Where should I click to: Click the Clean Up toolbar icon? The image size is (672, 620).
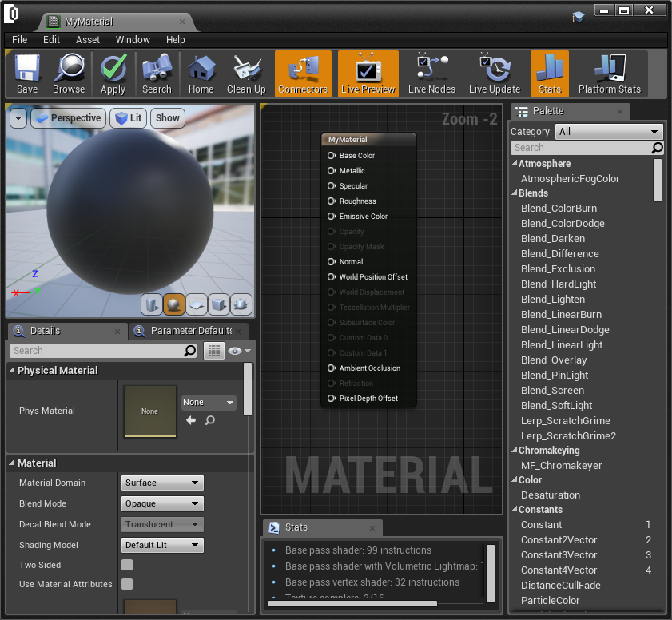click(246, 74)
